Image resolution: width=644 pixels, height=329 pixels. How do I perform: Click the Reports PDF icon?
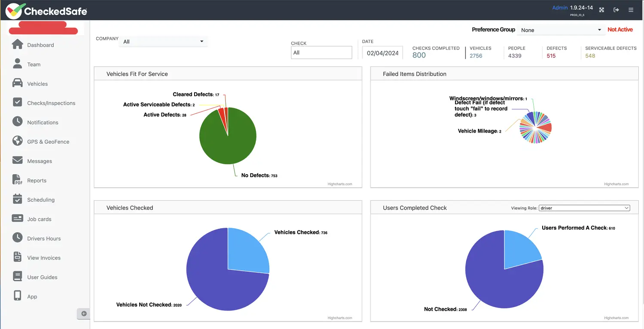[x=17, y=180]
